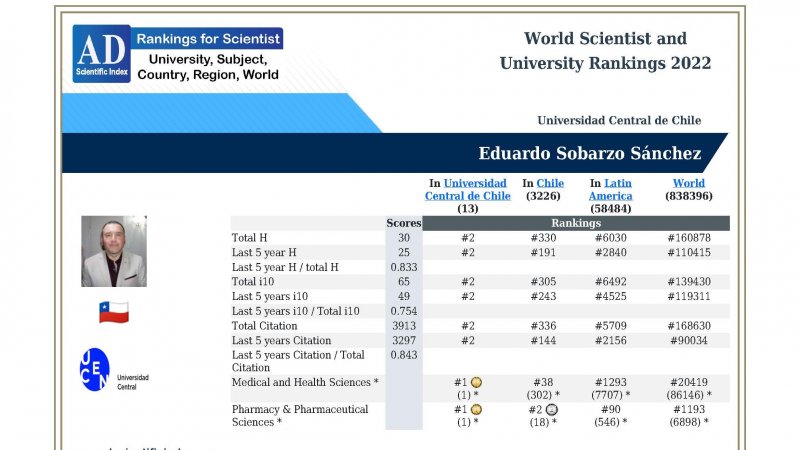The width and height of the screenshot is (800, 450).
Task: Click the AD Scientific Index logo
Action: coord(101,53)
